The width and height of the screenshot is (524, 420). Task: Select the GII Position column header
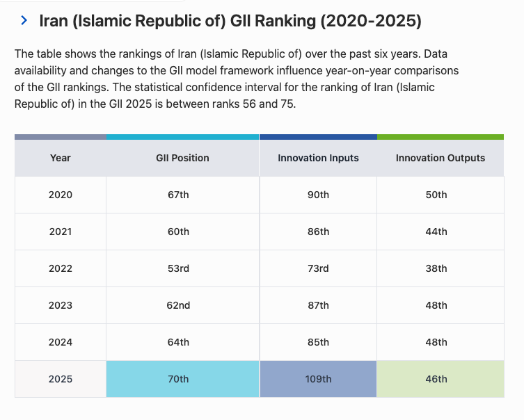[182, 158]
